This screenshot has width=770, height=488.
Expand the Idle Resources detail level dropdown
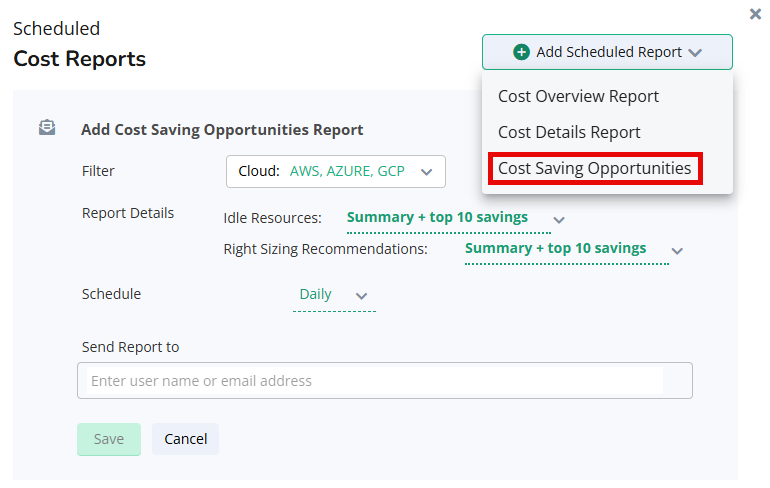coord(456,219)
